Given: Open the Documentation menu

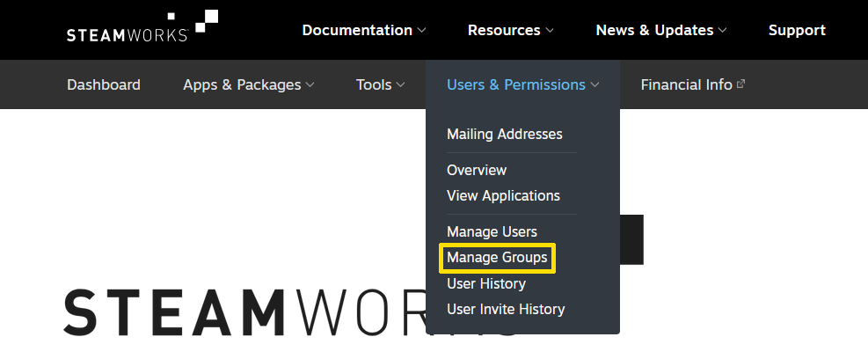Looking at the screenshot, I should (357, 30).
